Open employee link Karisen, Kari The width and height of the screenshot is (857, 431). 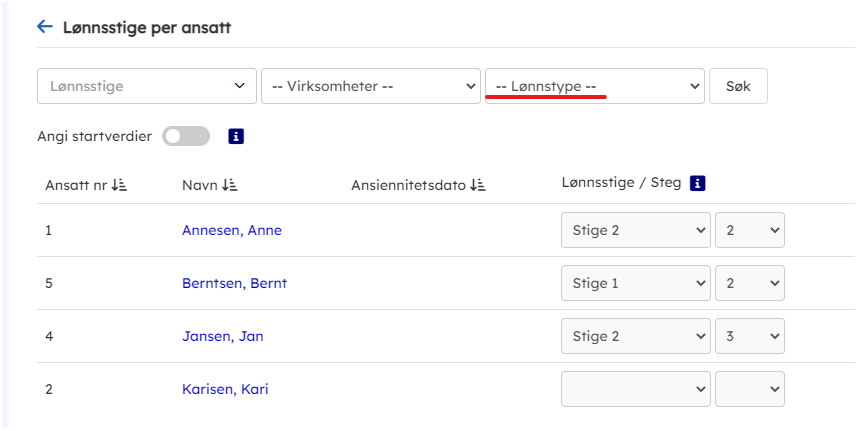pyautogui.click(x=225, y=389)
